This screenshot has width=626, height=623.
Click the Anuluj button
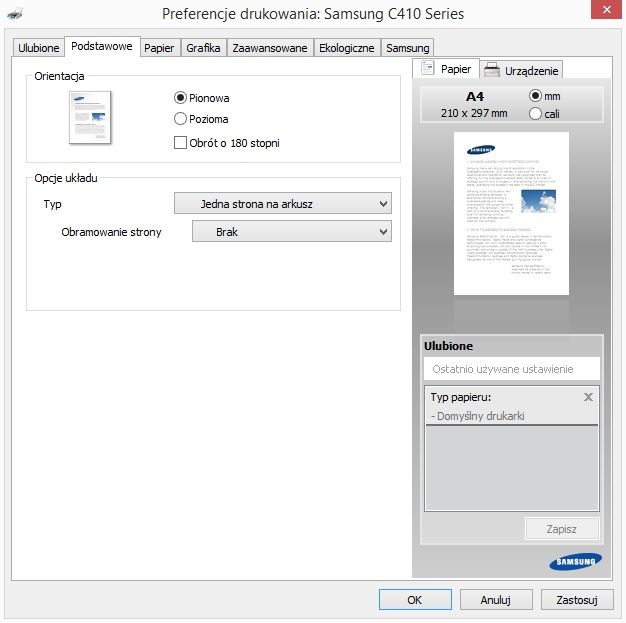click(x=496, y=599)
